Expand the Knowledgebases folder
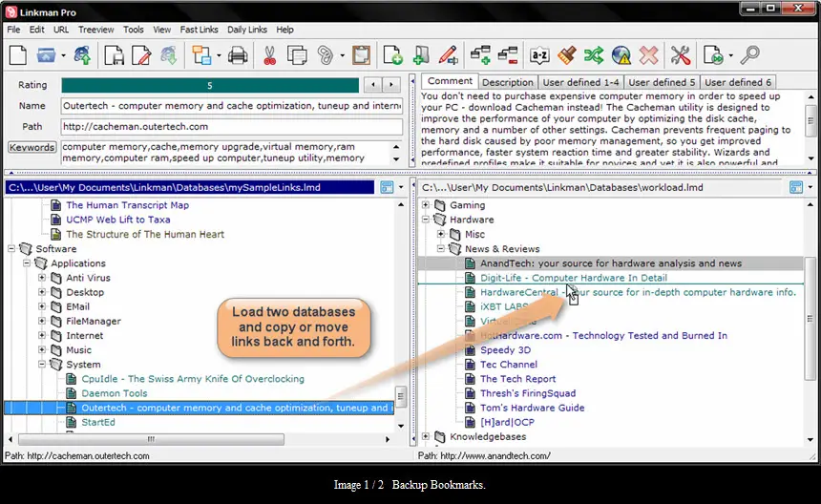 pos(426,436)
